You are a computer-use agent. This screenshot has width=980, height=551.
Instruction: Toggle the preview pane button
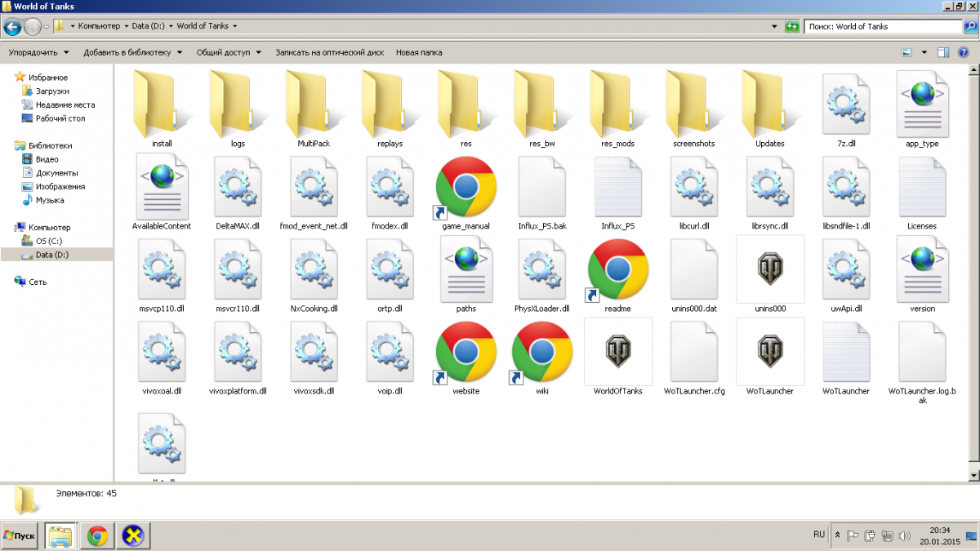point(942,52)
